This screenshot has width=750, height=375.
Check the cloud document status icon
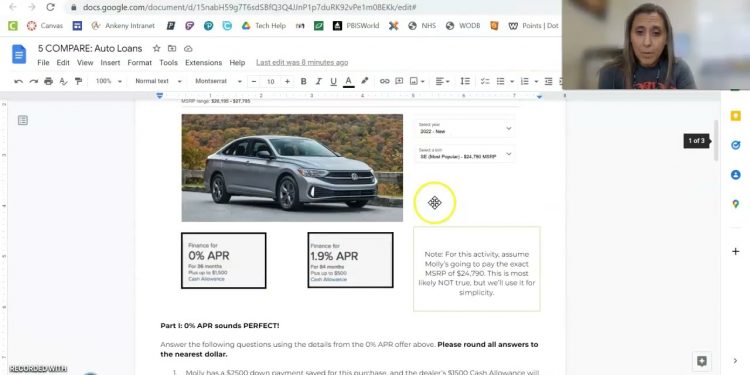(188, 48)
